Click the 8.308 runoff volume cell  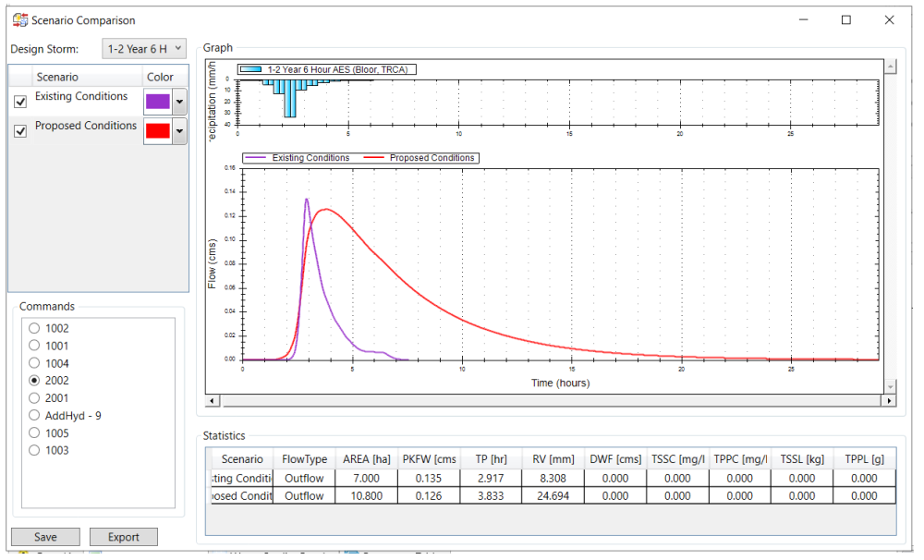coord(553,478)
